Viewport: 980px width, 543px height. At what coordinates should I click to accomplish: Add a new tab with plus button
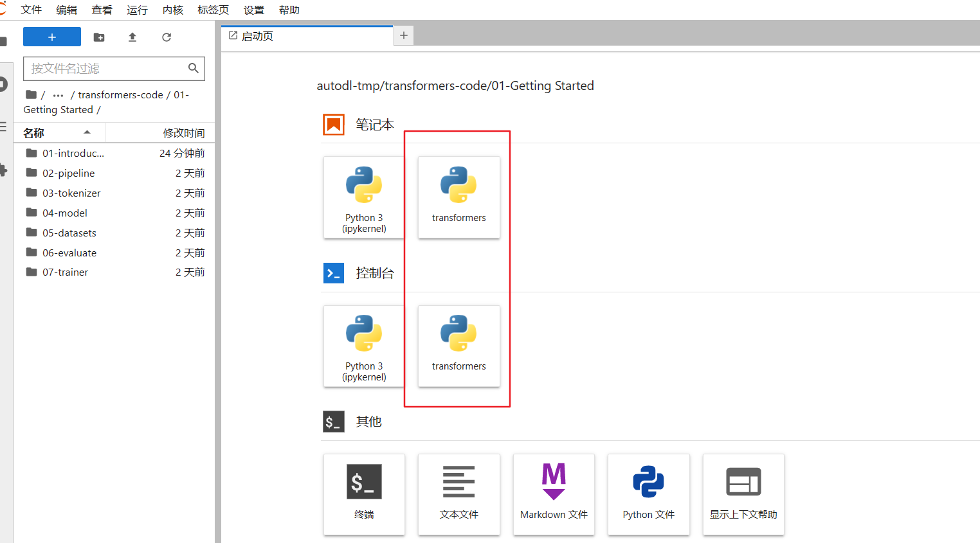(x=404, y=35)
